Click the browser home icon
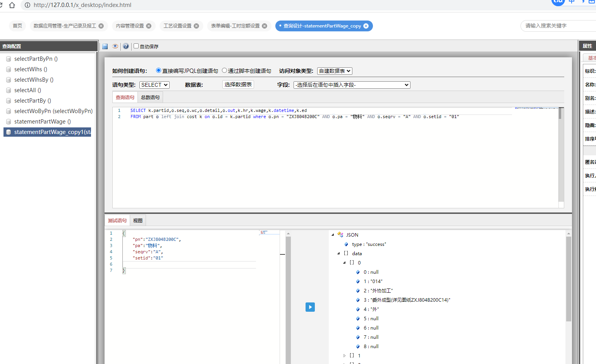596x364 pixels. click(12, 5)
